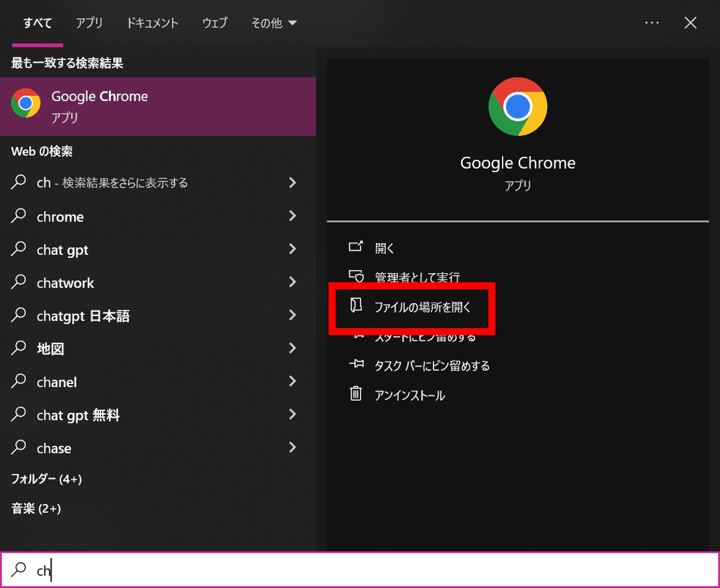This screenshot has width=720, height=588.
Task: Click the search icon beside 'ch - 検索結果'
Action: click(19, 183)
